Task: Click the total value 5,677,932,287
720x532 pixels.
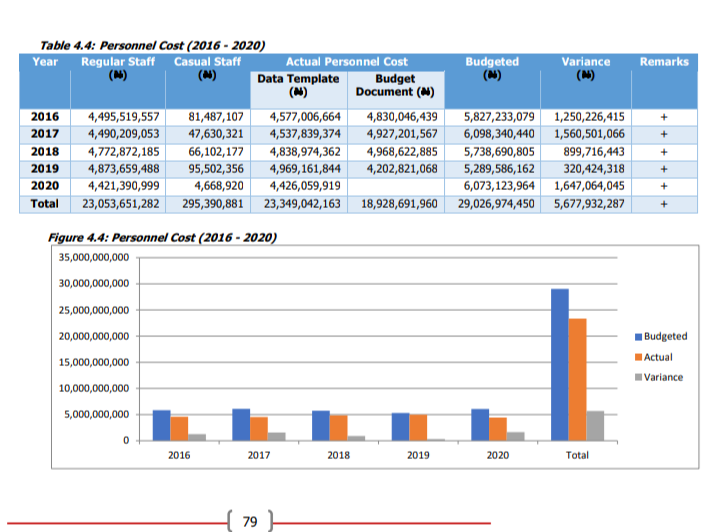Action: click(589, 203)
